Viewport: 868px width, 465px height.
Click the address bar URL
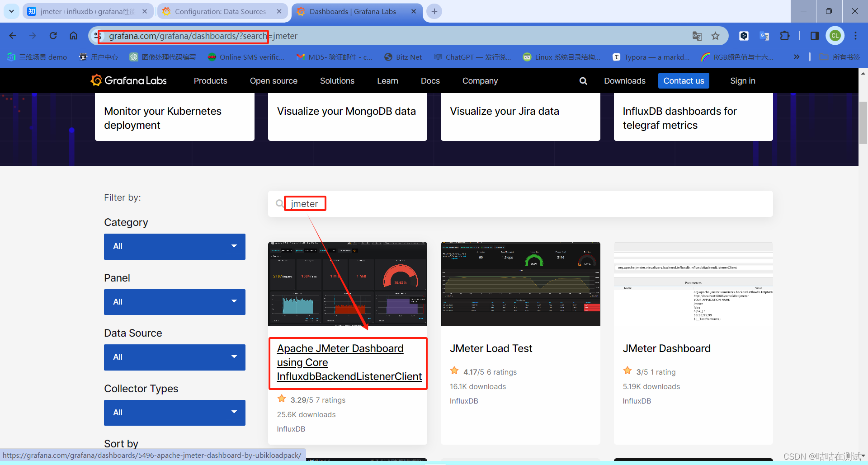pyautogui.click(x=203, y=36)
